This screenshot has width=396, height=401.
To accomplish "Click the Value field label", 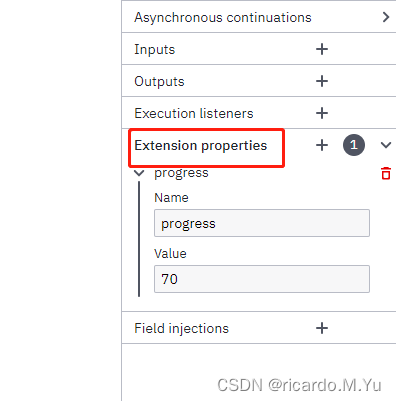I will click(x=170, y=254).
